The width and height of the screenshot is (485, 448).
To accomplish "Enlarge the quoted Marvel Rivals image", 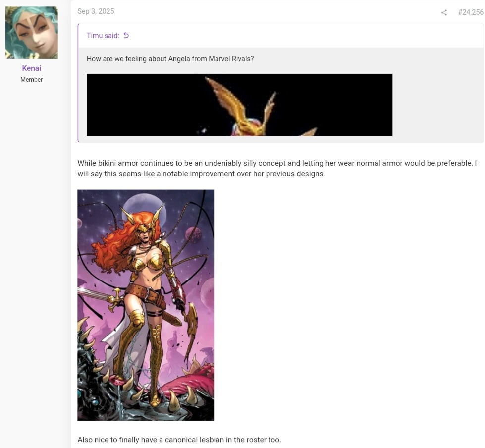I will (x=239, y=105).
